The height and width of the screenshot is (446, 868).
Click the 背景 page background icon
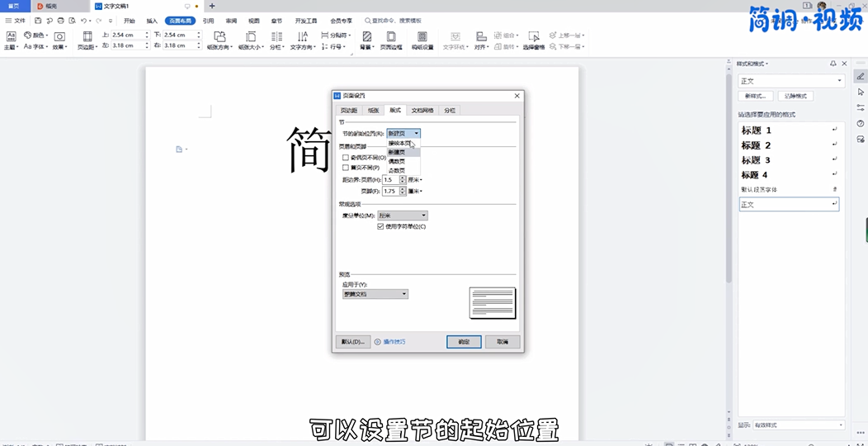click(x=366, y=37)
